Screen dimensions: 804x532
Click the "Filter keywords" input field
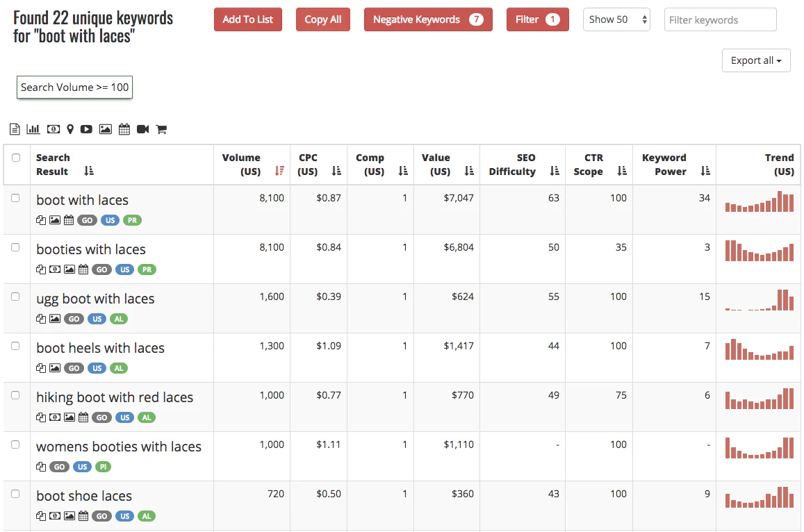[x=720, y=20]
